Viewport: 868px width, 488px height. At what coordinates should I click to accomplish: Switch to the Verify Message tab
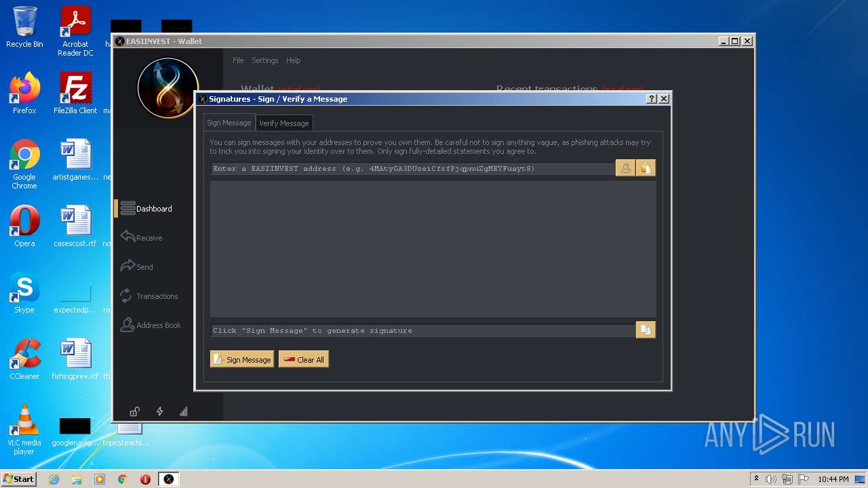(x=284, y=123)
